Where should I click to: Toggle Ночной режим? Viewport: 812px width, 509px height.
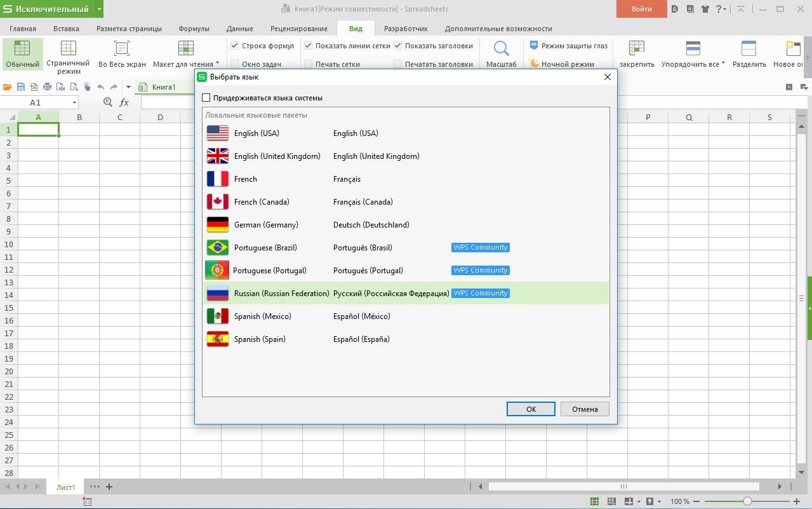pos(562,64)
